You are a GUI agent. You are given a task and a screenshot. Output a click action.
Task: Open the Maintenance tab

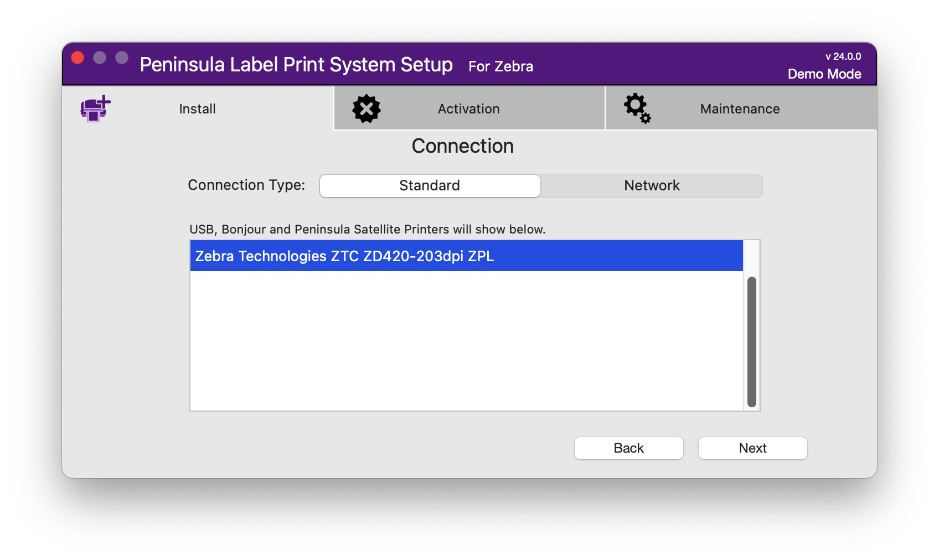741,108
